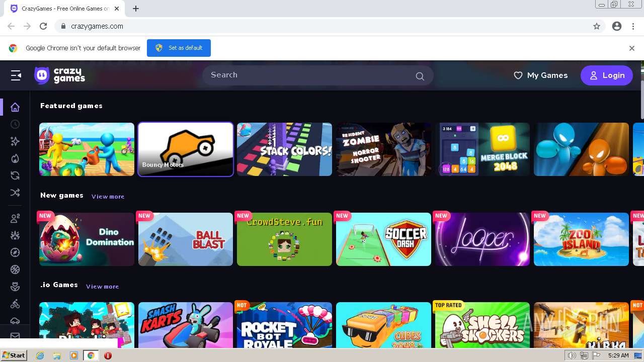Screen dimensions: 644x362
Task: Click View more next to .io Games
Action: 102,287
